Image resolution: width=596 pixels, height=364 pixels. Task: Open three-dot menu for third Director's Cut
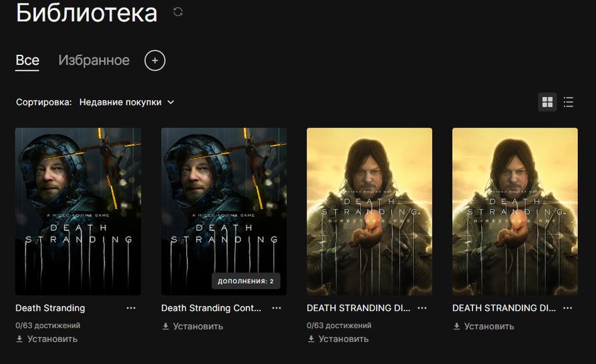[x=422, y=308]
